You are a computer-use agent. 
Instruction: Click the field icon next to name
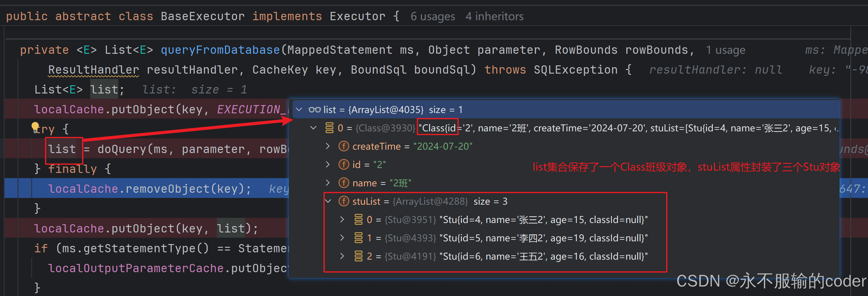tap(343, 183)
